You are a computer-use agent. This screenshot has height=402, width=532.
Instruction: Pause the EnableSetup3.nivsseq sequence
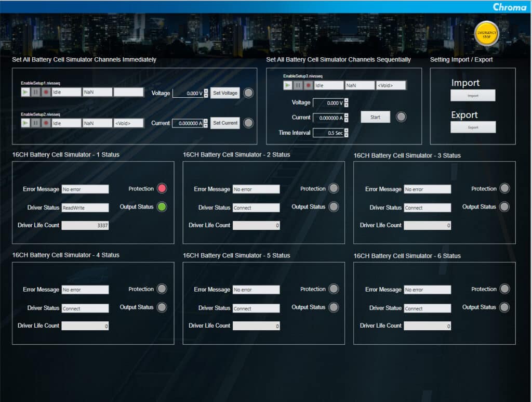pos(298,85)
